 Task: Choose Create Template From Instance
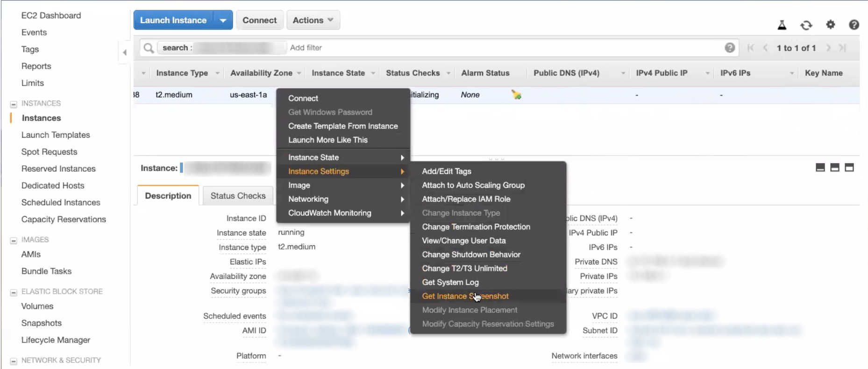pos(343,126)
